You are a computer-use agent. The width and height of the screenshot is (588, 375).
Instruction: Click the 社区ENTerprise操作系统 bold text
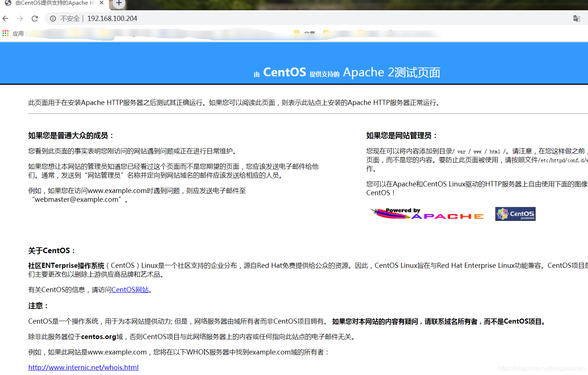(x=66, y=265)
